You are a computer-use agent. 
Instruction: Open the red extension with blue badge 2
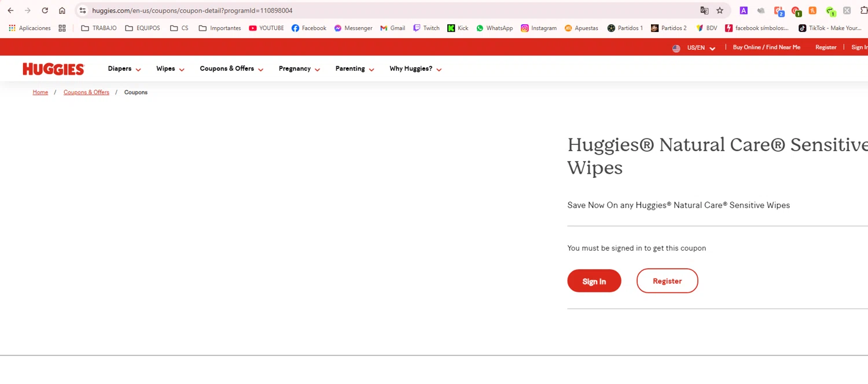pos(779,11)
